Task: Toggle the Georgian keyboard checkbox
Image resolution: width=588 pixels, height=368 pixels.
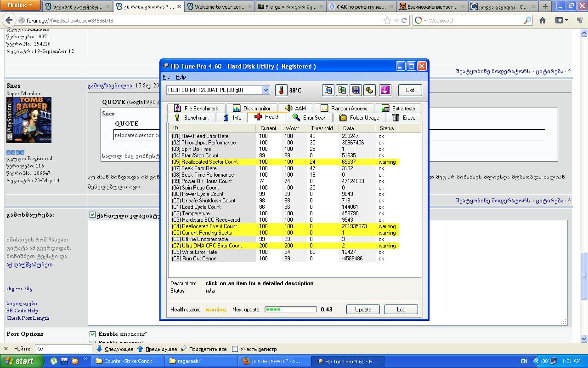Action: click(x=92, y=215)
